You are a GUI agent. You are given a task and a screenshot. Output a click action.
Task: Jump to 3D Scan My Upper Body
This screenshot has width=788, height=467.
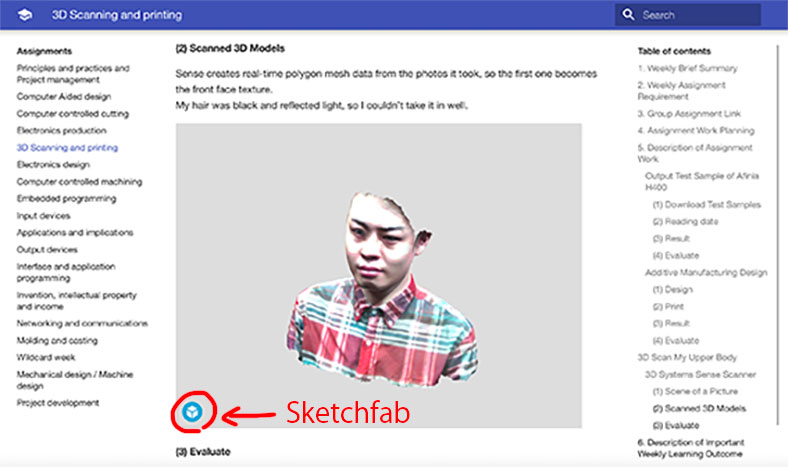(x=687, y=357)
